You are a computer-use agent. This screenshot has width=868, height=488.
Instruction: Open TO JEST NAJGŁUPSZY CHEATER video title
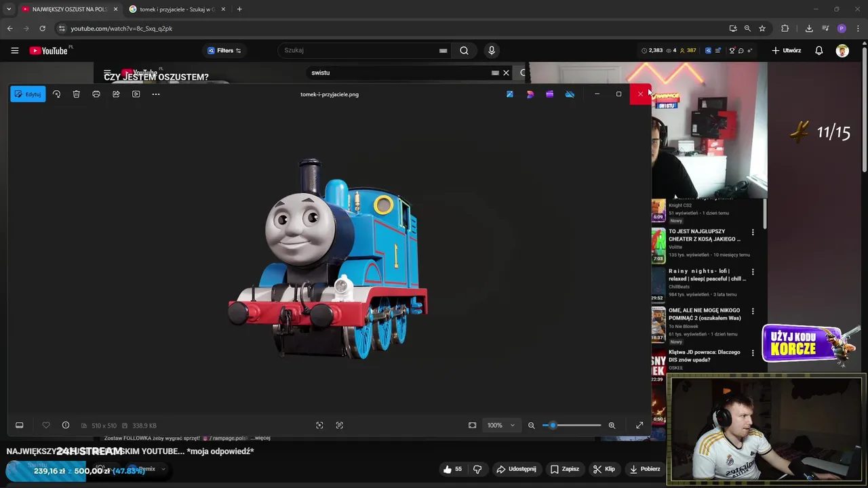[x=705, y=235]
